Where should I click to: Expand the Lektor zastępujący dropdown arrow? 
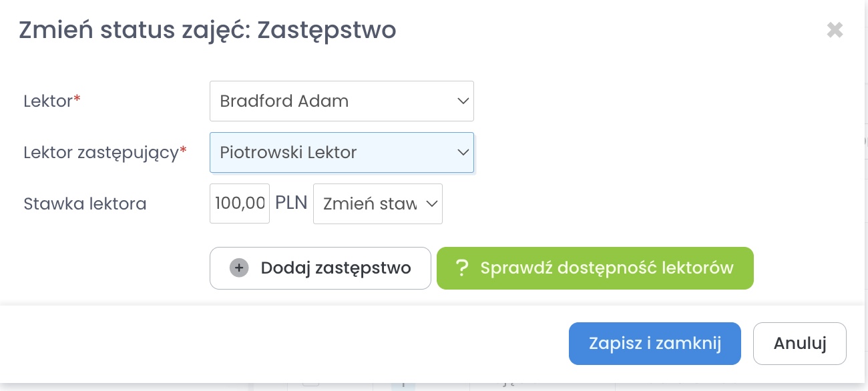point(463,153)
